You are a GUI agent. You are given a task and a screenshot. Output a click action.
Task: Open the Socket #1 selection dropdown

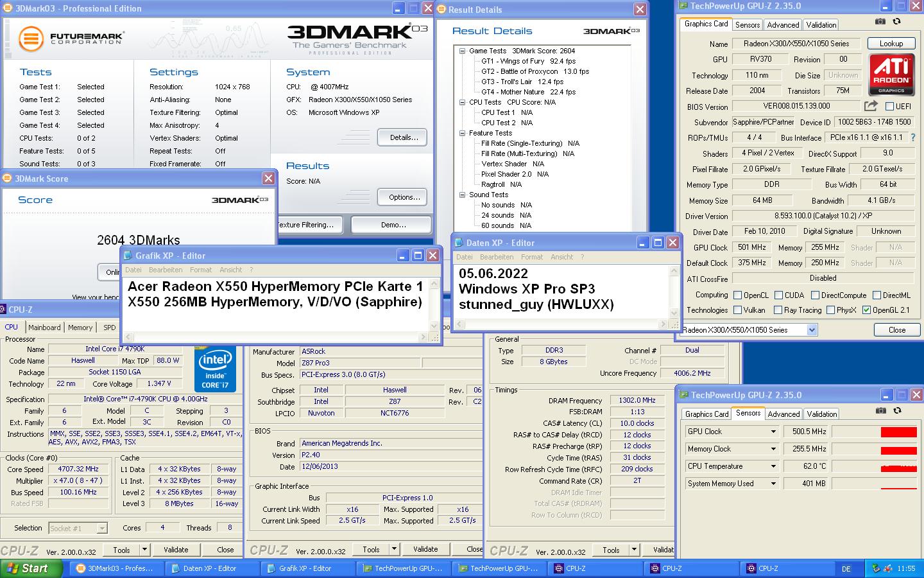pos(101,528)
